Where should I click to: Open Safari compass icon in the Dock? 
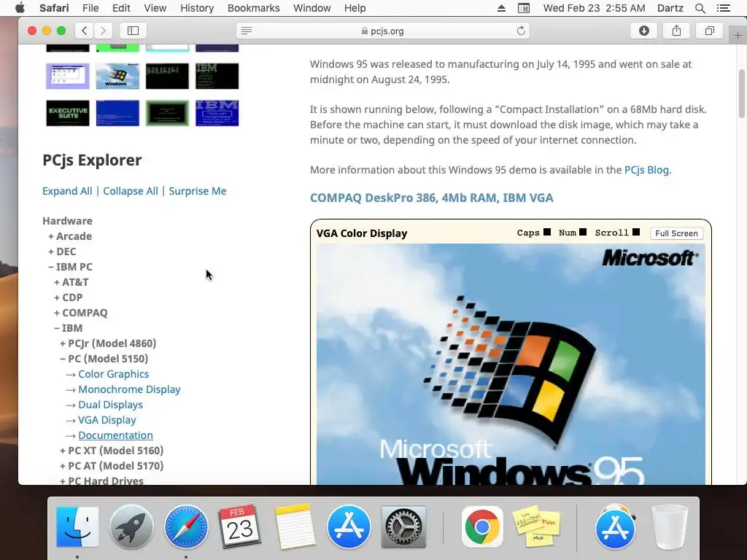[x=186, y=526]
